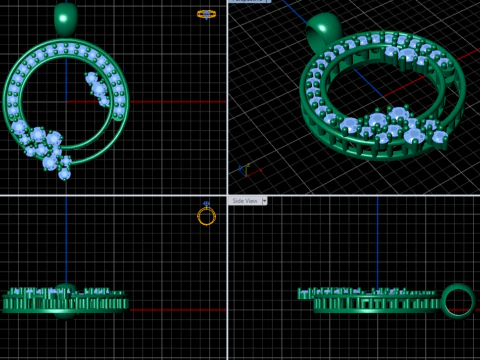Open the Side View viewport dropdown arrow

coord(264,201)
